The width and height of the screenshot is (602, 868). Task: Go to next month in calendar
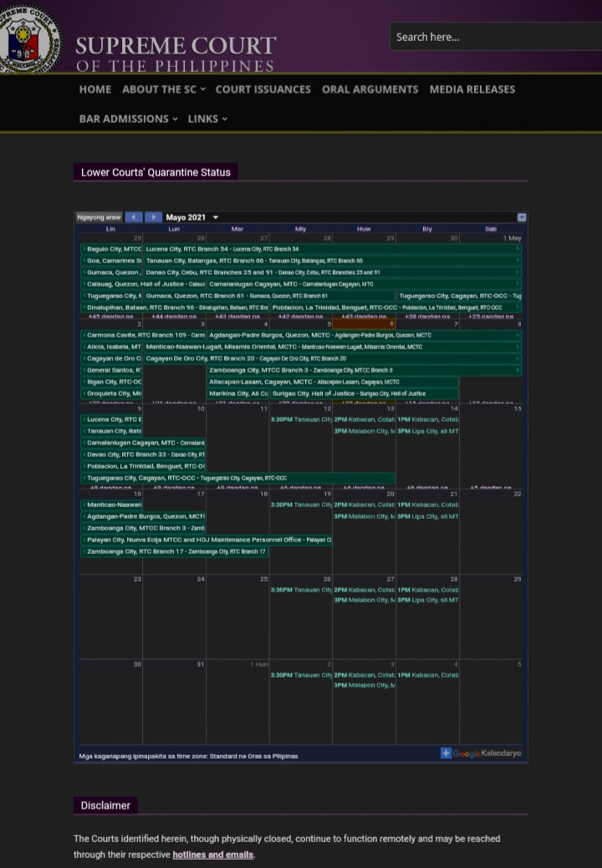[153, 217]
